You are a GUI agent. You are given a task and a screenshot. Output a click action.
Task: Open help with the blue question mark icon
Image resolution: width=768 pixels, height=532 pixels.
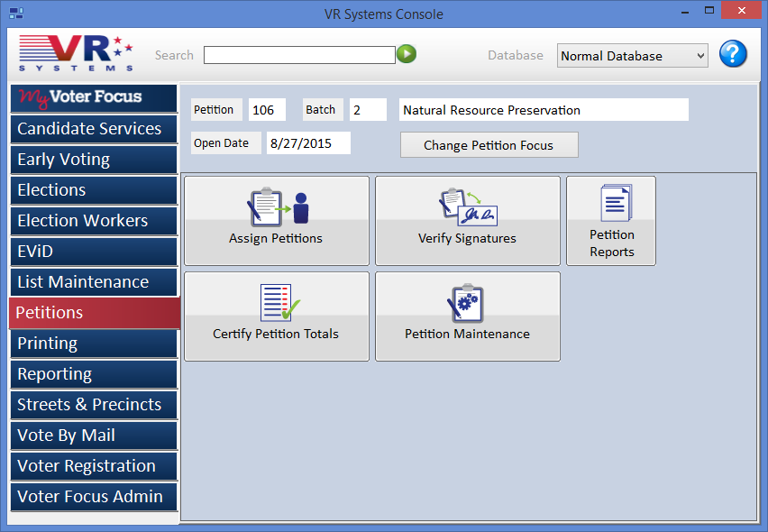(x=733, y=54)
